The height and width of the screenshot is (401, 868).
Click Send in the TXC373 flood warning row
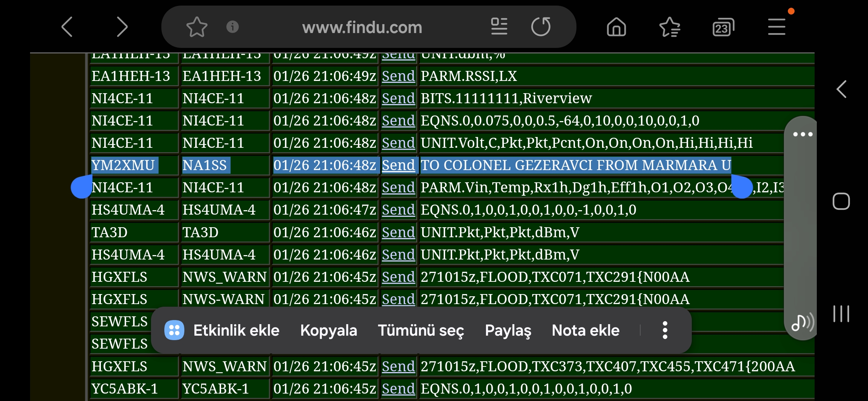(398, 366)
